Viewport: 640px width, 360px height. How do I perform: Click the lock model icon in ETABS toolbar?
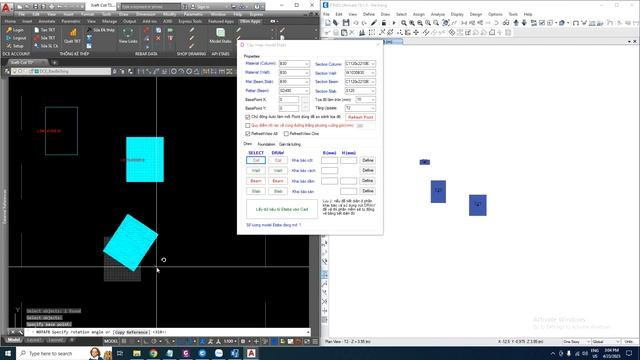383,23
